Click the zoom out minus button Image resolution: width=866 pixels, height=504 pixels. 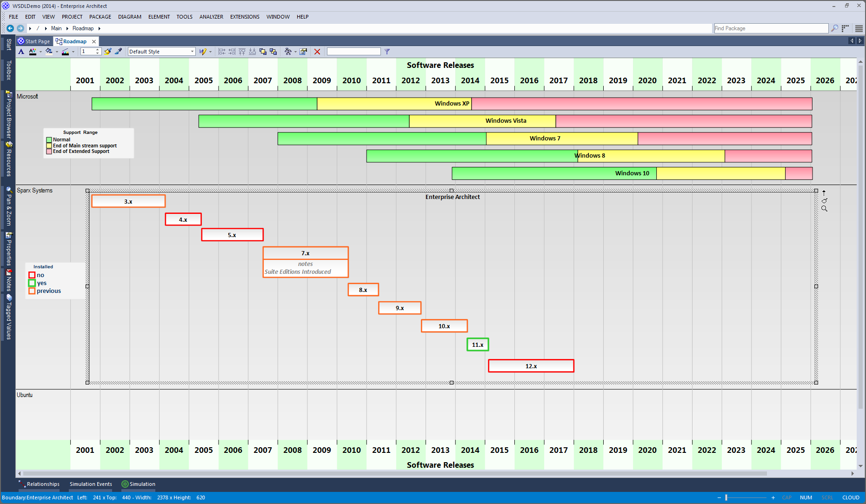[x=719, y=497]
